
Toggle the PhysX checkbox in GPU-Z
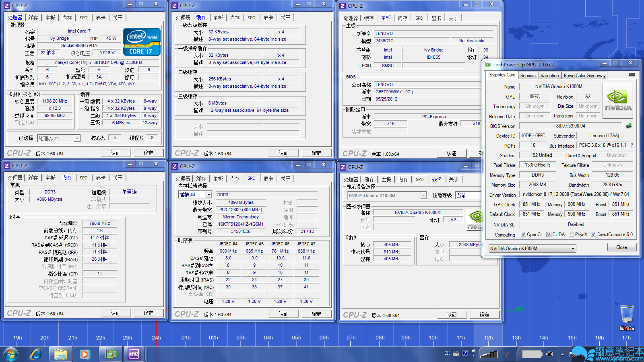click(571, 234)
